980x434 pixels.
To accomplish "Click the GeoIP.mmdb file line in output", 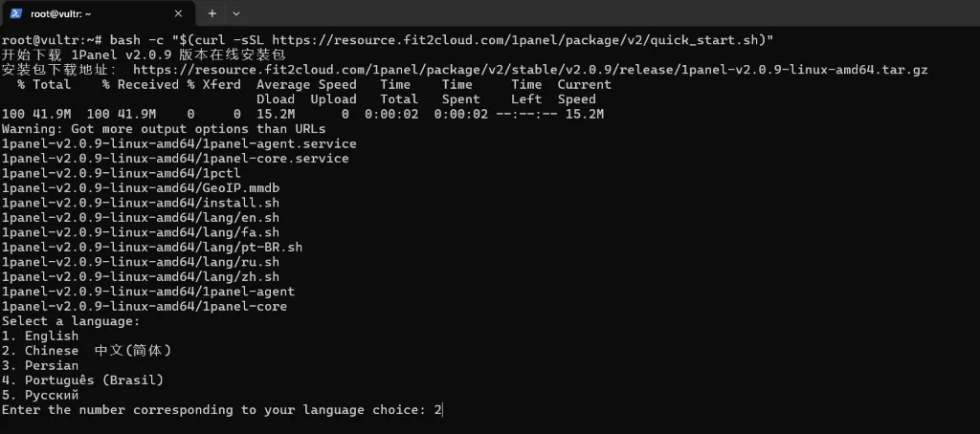I will [141, 188].
